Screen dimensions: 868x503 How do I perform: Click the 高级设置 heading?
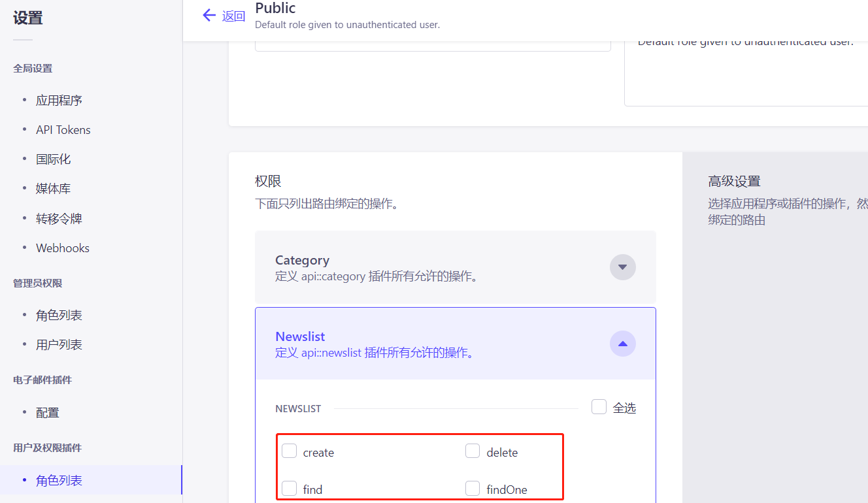pyautogui.click(x=734, y=182)
